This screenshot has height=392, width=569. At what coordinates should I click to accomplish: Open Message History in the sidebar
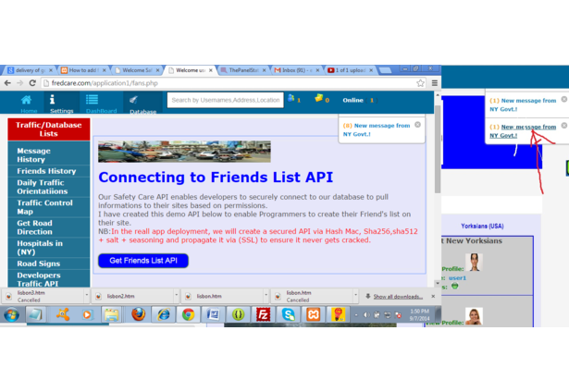click(33, 155)
